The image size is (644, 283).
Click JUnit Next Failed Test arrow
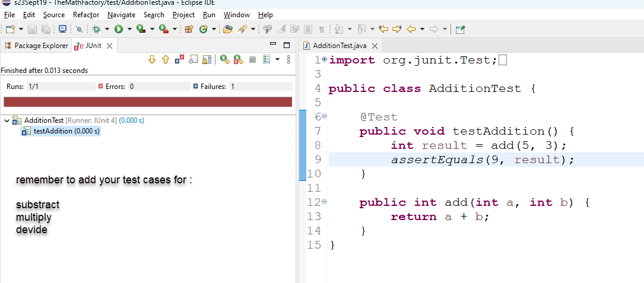click(x=152, y=59)
